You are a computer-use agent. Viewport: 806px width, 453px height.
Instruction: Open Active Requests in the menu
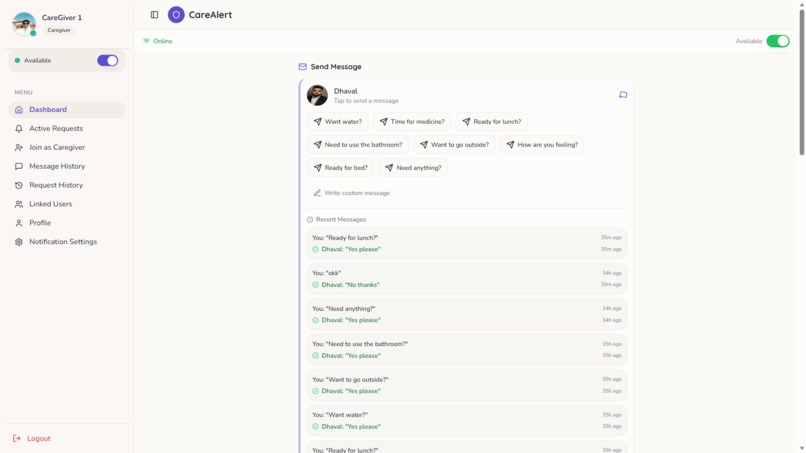(x=67, y=129)
